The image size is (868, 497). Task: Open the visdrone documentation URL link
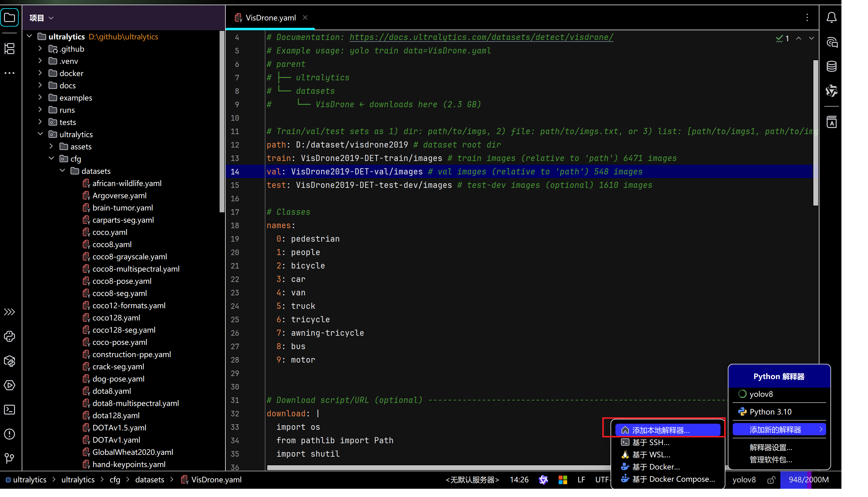481,37
